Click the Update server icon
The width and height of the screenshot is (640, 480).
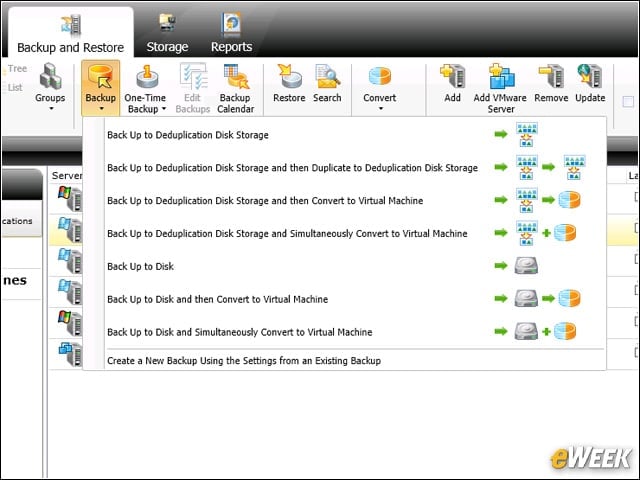(590, 76)
